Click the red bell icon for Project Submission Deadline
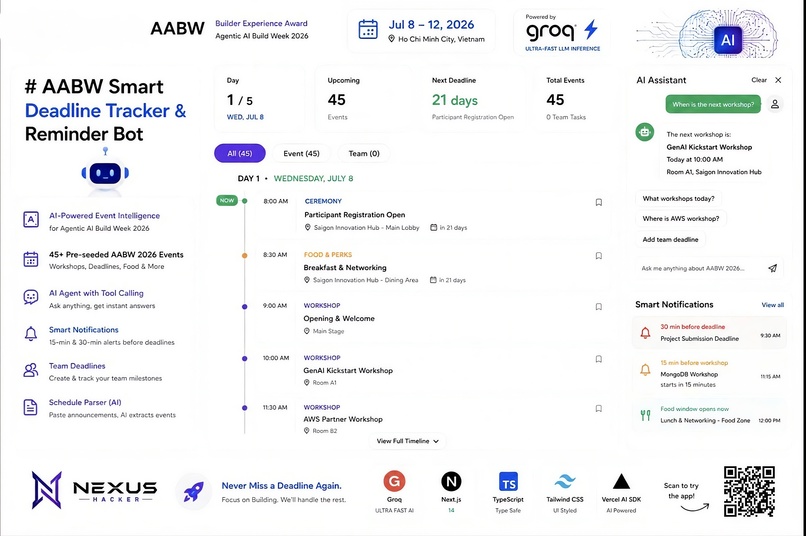This screenshot has height=536, width=806. 645,333
